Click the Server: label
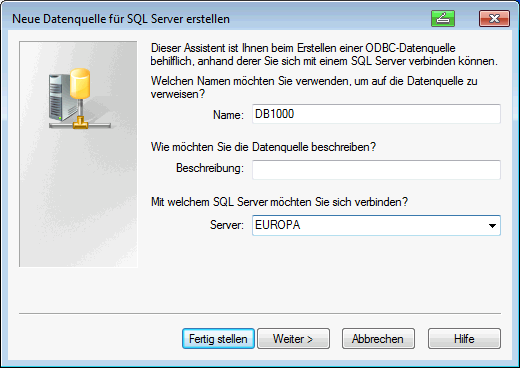The width and height of the screenshot is (520, 368). click(x=227, y=225)
